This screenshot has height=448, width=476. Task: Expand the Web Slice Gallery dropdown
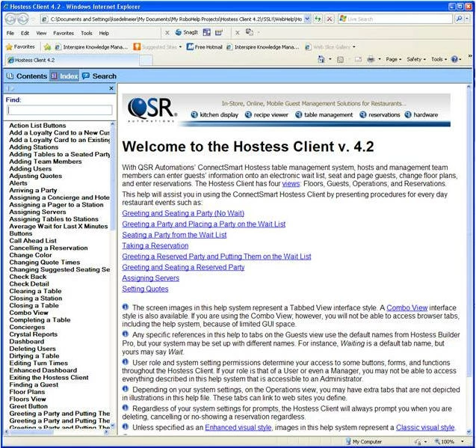(354, 47)
